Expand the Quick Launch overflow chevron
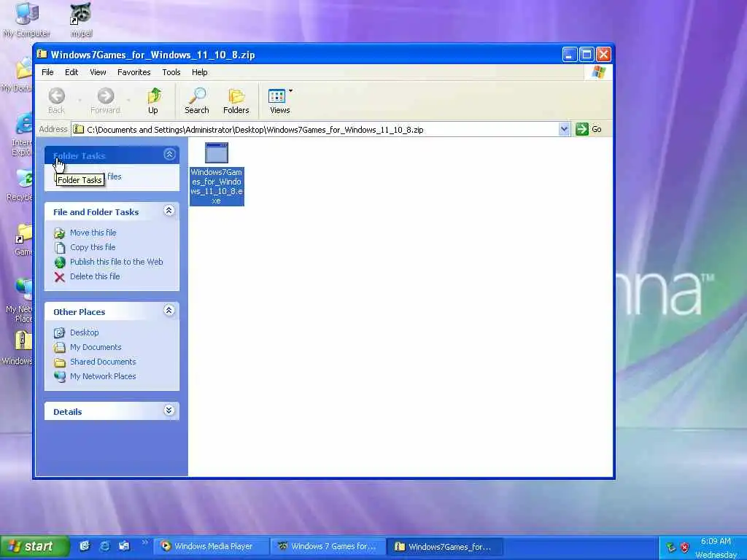Image resolution: width=747 pixels, height=560 pixels. [x=145, y=542]
